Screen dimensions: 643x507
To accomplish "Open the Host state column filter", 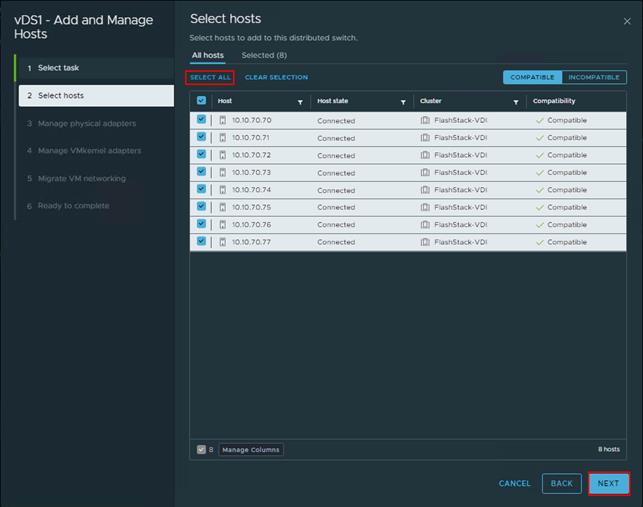I will coord(403,102).
